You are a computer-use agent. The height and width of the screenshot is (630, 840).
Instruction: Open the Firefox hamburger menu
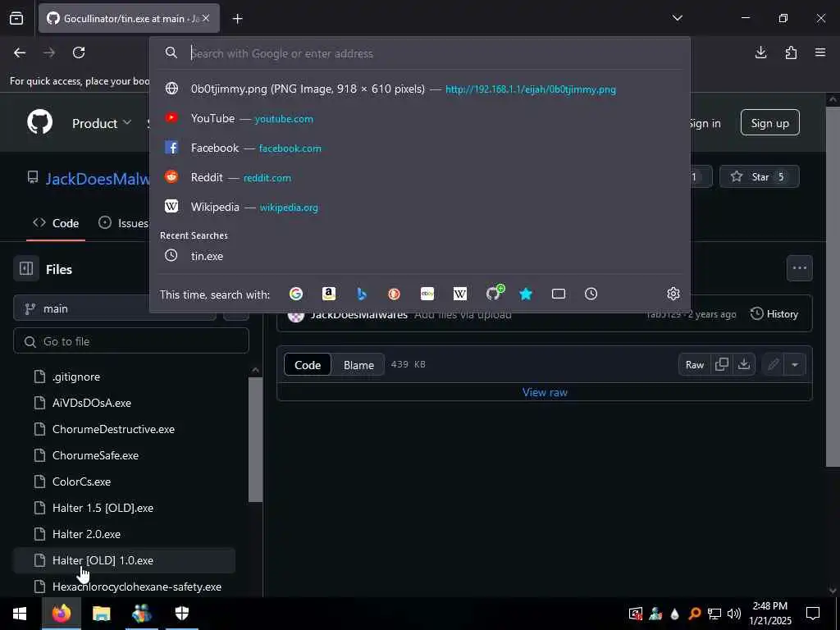click(x=820, y=52)
